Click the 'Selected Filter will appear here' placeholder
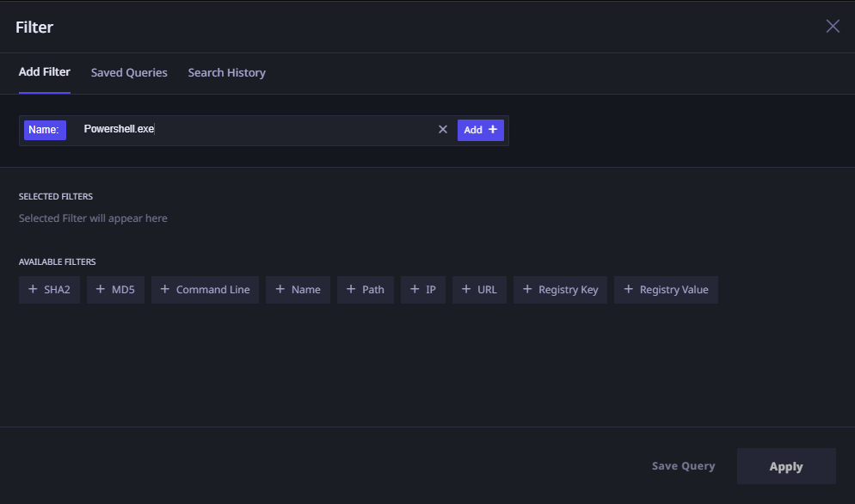This screenshot has width=855, height=504. 93,218
